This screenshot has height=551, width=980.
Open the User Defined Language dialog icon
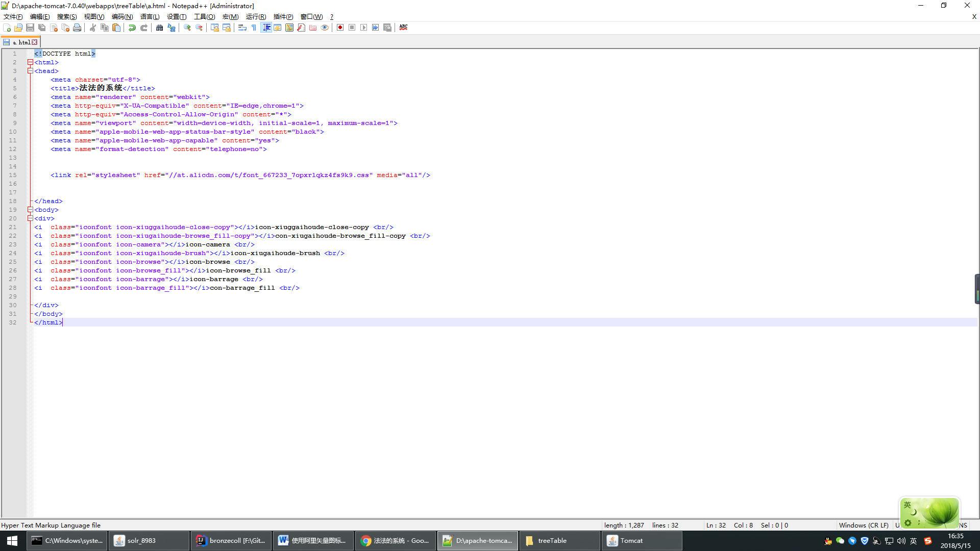point(278,28)
